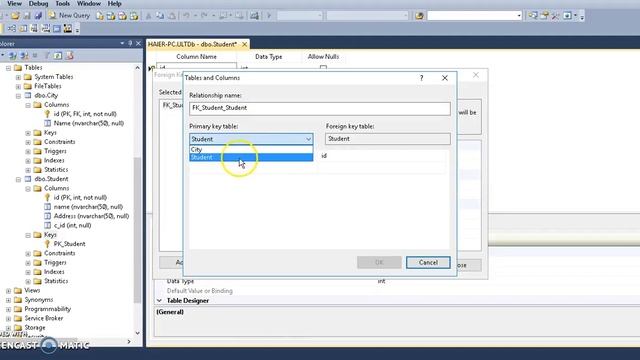Image resolution: width=640 pixels, height=360 pixels.
Task: Select 'PK_Student' key in tree
Action: coord(69,244)
